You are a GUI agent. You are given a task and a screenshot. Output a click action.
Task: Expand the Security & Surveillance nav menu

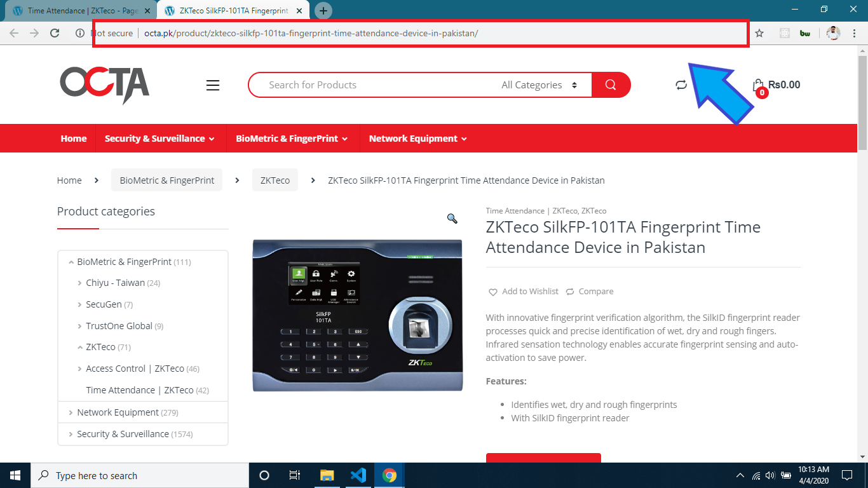point(159,139)
